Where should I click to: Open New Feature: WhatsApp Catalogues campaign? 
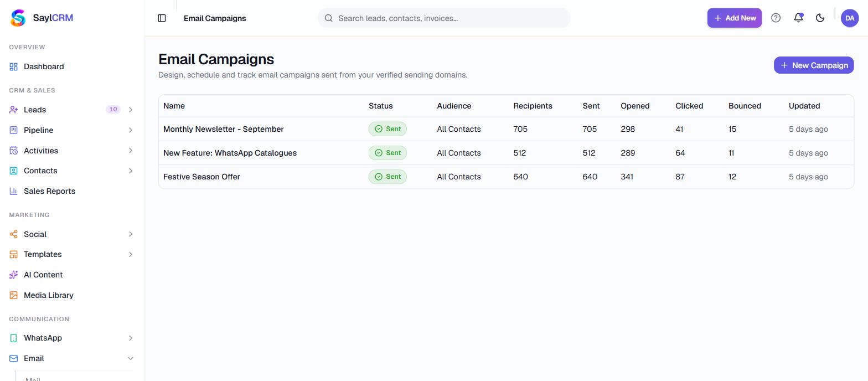[x=230, y=153]
